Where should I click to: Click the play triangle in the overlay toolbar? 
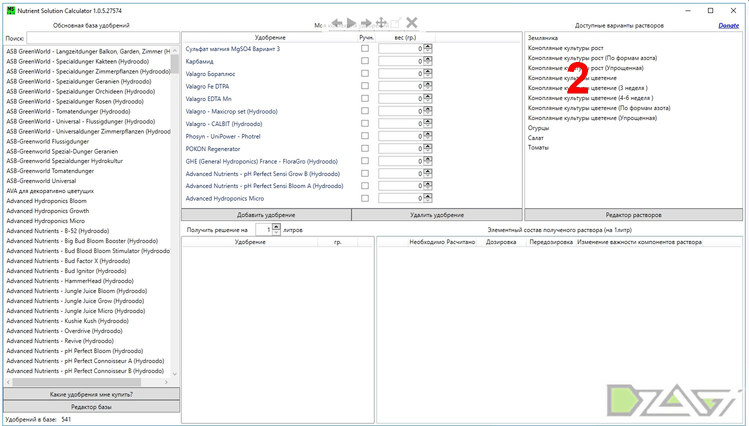click(351, 22)
